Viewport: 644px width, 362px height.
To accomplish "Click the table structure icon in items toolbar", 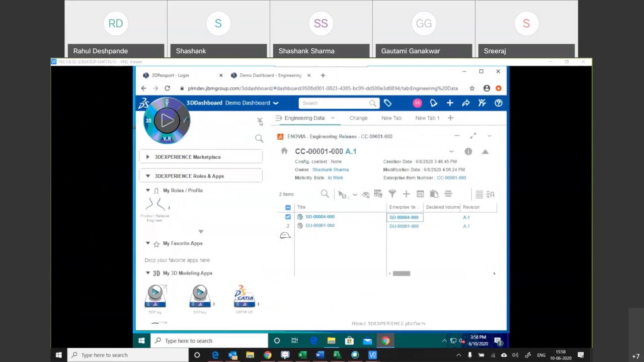I will point(378,194).
